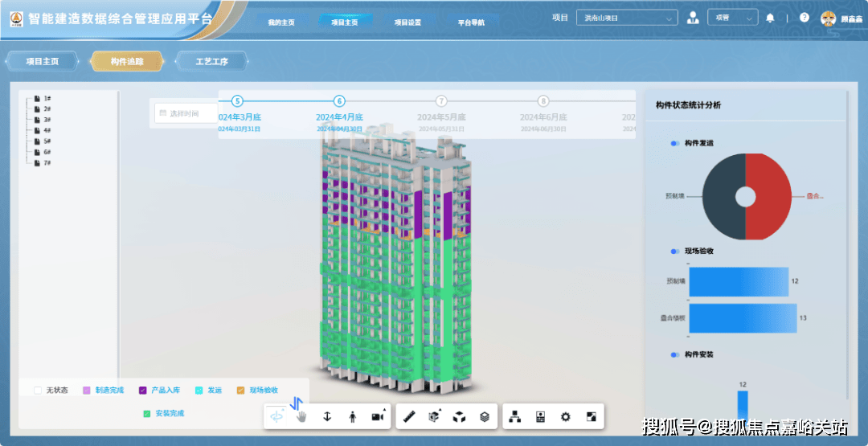868x446 pixels.
Task: Open the layers stack icon
Action: [485, 416]
